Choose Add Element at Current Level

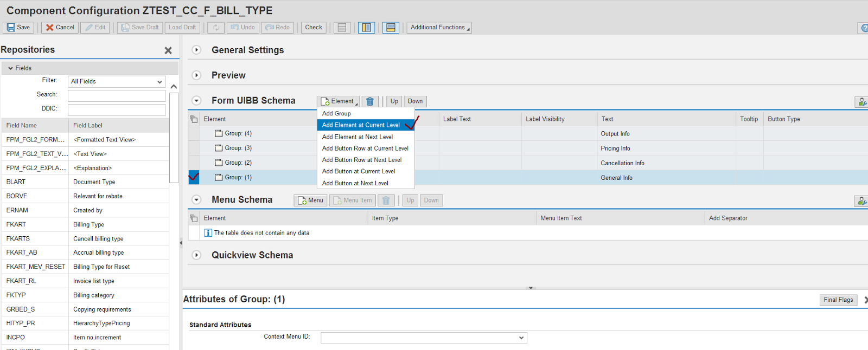coord(361,125)
